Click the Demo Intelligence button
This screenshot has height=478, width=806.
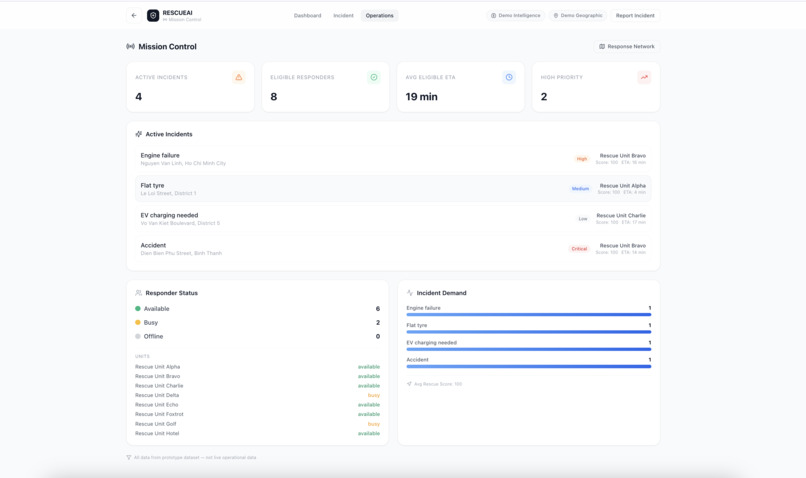pos(516,15)
